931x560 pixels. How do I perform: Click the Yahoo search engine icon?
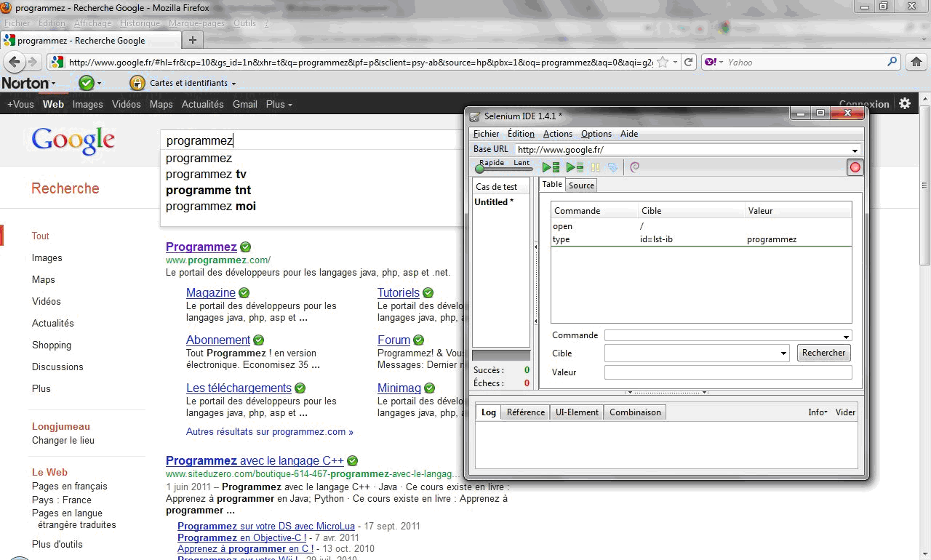pyautogui.click(x=711, y=62)
